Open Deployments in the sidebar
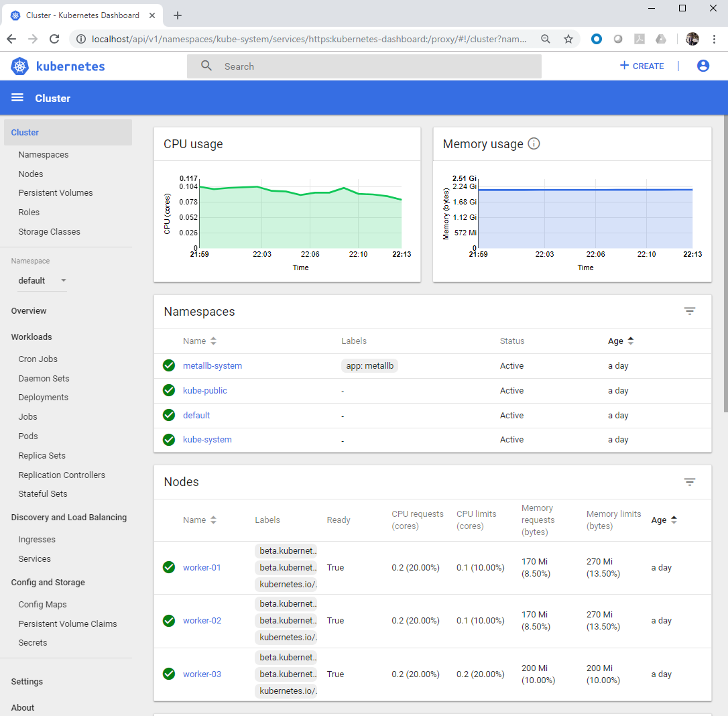This screenshot has width=728, height=716. [x=43, y=398]
